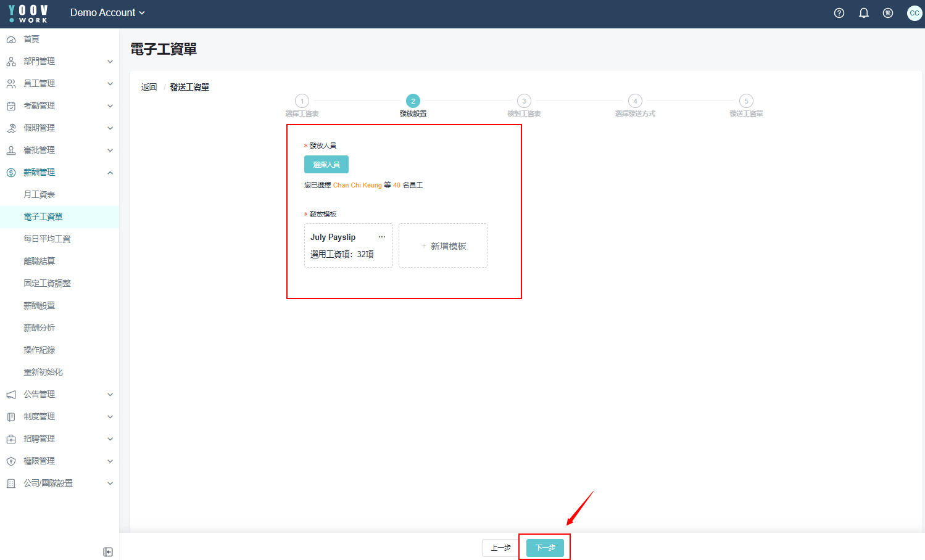The width and height of the screenshot is (925, 560).
Task: Go to 薪酬設置 menu item
Action: point(39,306)
